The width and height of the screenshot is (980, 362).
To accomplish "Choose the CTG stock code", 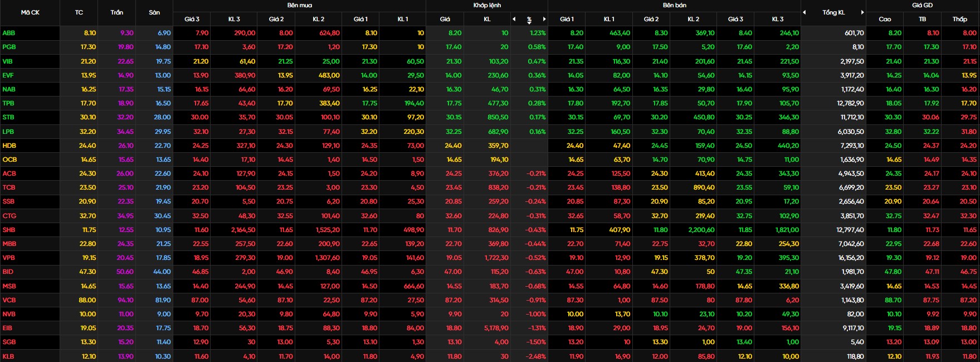I will [x=8, y=216].
